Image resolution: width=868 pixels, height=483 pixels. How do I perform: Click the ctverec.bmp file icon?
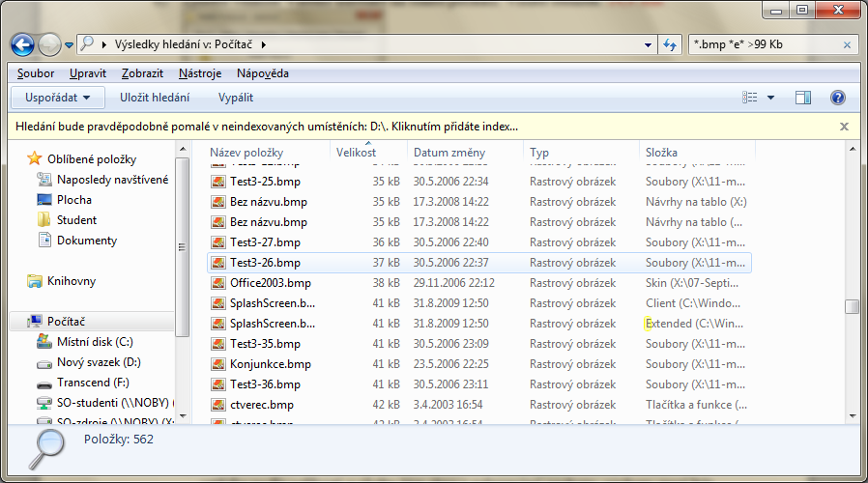(218, 405)
